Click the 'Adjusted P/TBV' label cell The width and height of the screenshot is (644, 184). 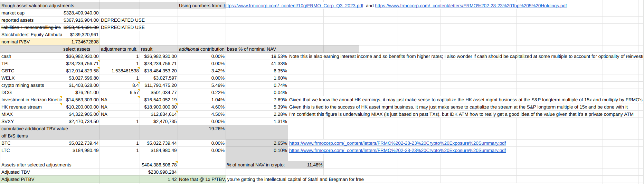pos(31,179)
